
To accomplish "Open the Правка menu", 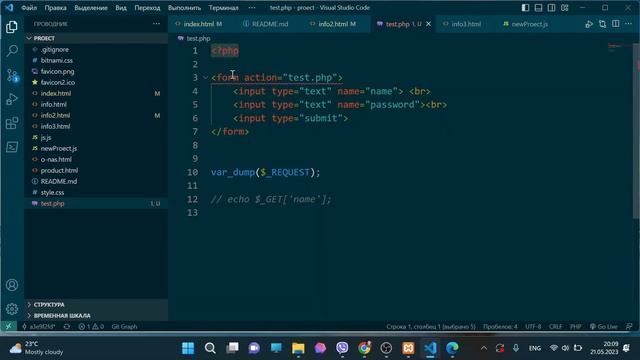I will click(x=56, y=8).
